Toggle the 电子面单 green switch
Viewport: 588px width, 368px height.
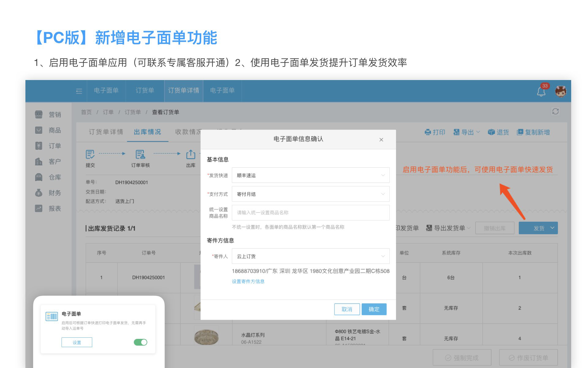click(x=141, y=342)
